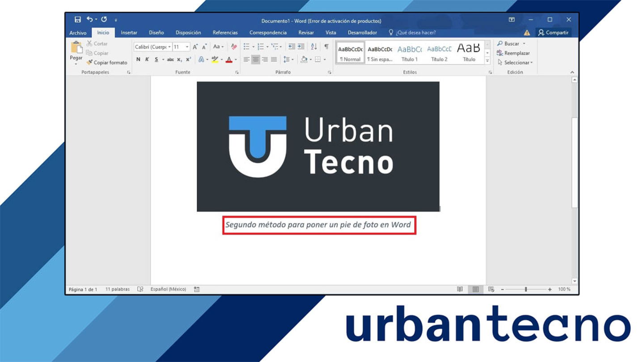Justify paragraph text

coord(274,59)
